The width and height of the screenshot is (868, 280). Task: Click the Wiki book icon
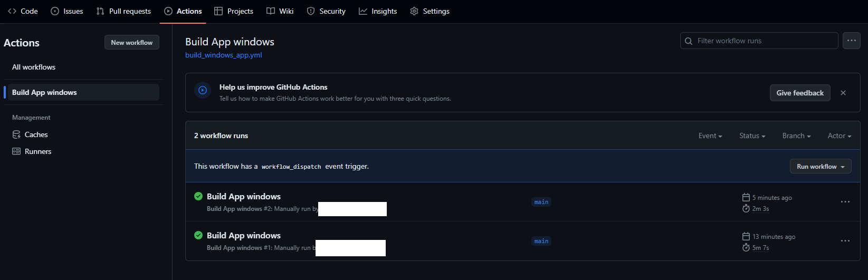point(271,11)
